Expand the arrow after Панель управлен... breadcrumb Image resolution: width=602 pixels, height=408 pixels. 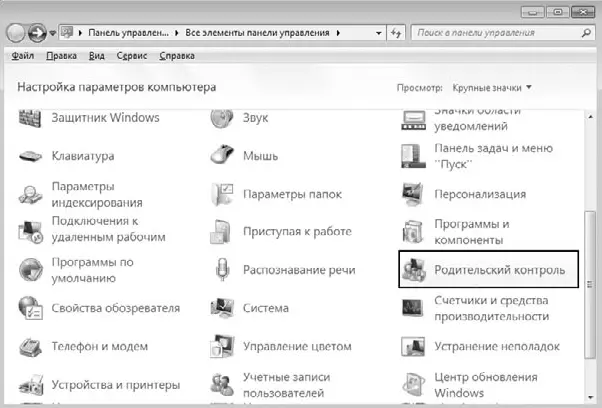[x=177, y=33]
